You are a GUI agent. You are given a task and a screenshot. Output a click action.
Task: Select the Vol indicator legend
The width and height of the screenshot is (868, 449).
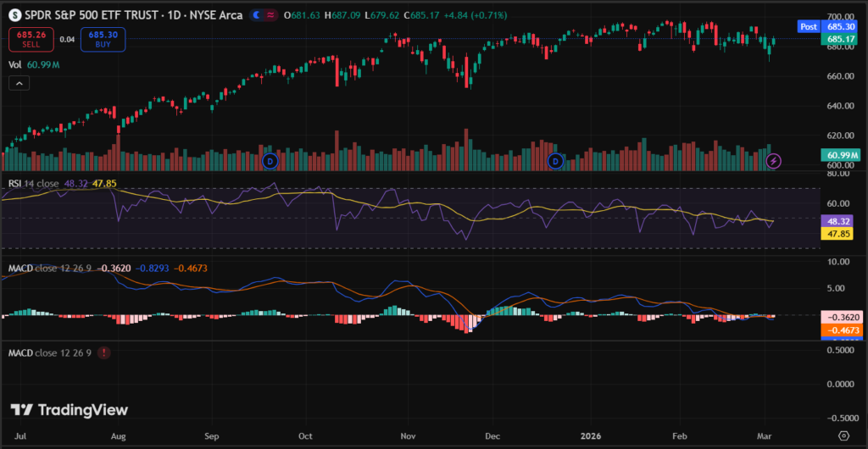(x=14, y=64)
